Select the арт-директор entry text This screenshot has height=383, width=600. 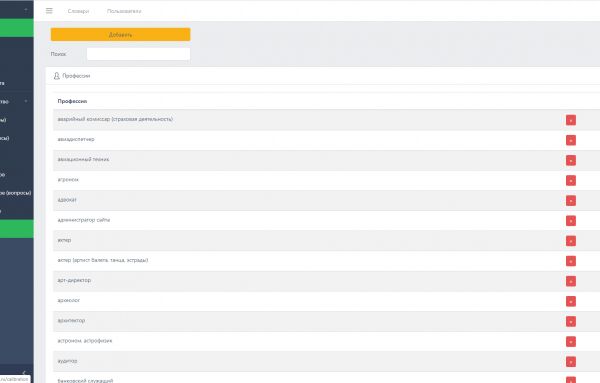(x=74, y=280)
